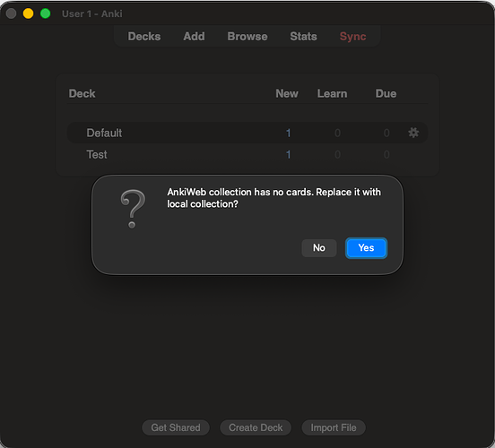Click the question mark dialog icon

133,209
